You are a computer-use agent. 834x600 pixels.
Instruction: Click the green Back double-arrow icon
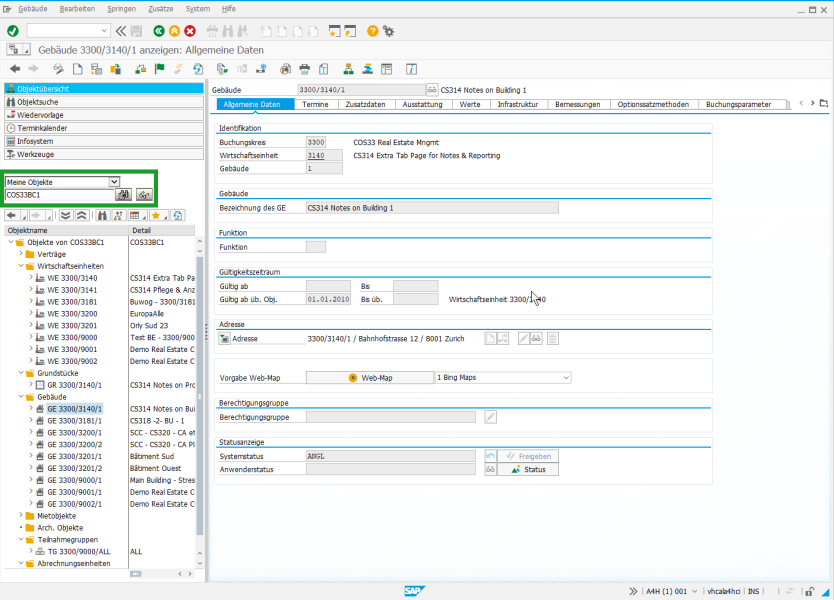tap(159, 31)
